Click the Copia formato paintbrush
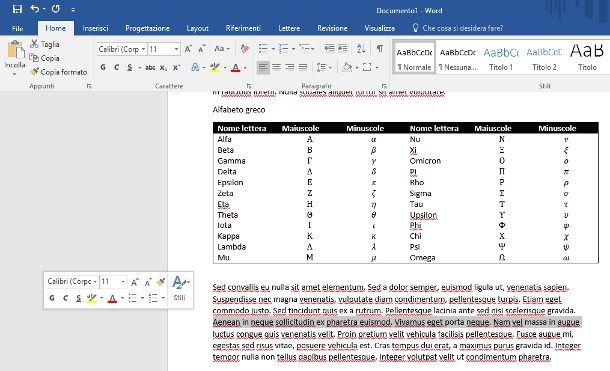The image size is (610, 371). [58, 72]
